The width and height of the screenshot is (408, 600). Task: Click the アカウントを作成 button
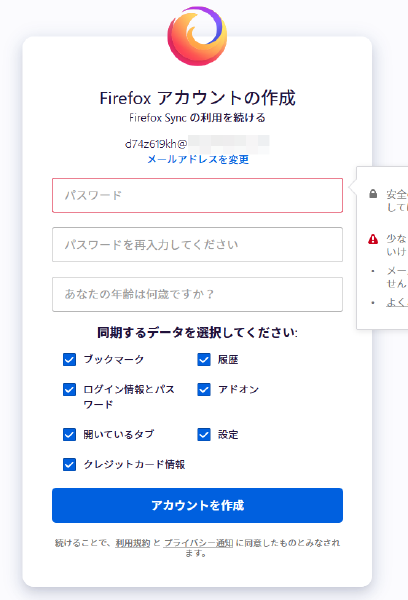(x=197, y=505)
